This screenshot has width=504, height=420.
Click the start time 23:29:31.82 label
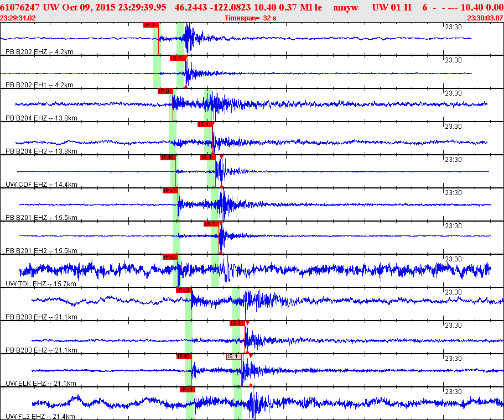point(18,18)
